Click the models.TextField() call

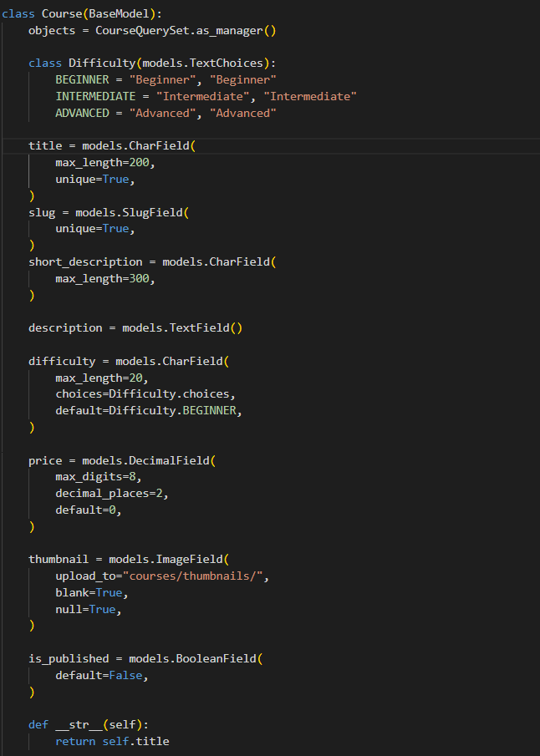[x=182, y=327]
